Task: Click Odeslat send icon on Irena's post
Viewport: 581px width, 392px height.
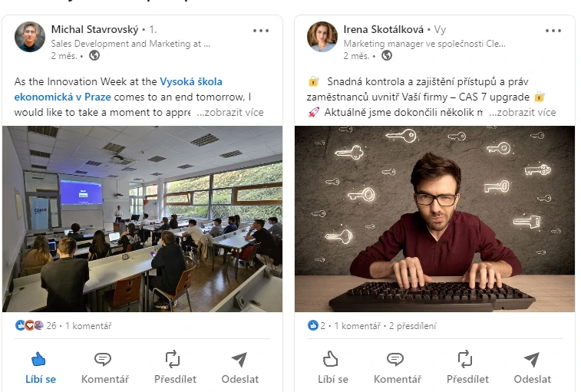Action: click(x=531, y=359)
